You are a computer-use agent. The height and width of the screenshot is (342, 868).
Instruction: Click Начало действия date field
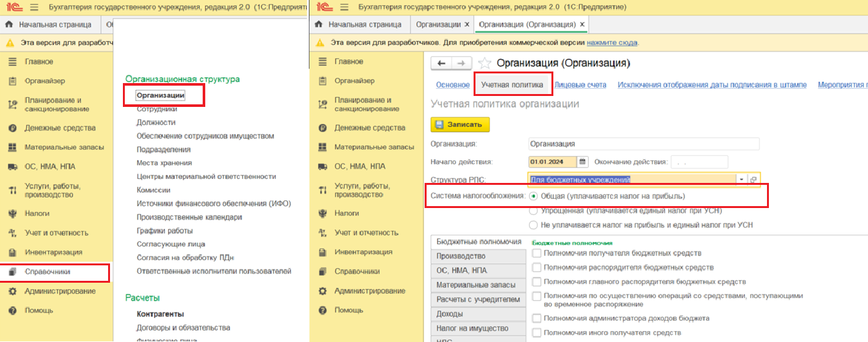point(553,162)
